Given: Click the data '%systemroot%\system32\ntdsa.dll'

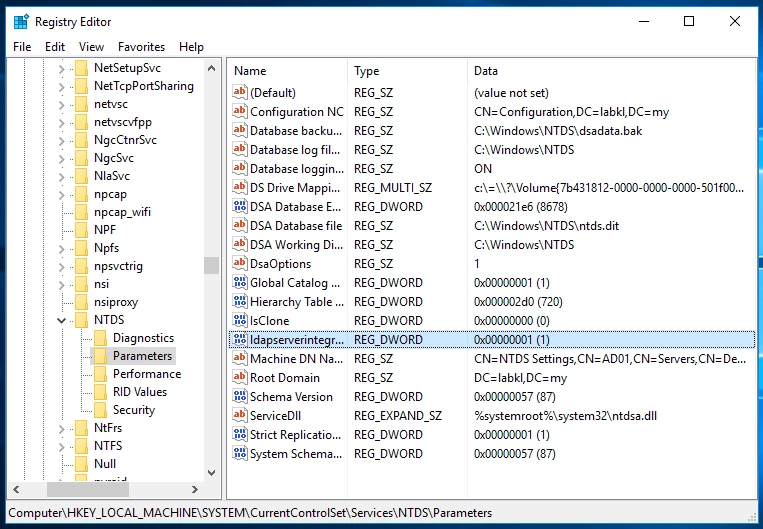Looking at the screenshot, I should (565, 416).
